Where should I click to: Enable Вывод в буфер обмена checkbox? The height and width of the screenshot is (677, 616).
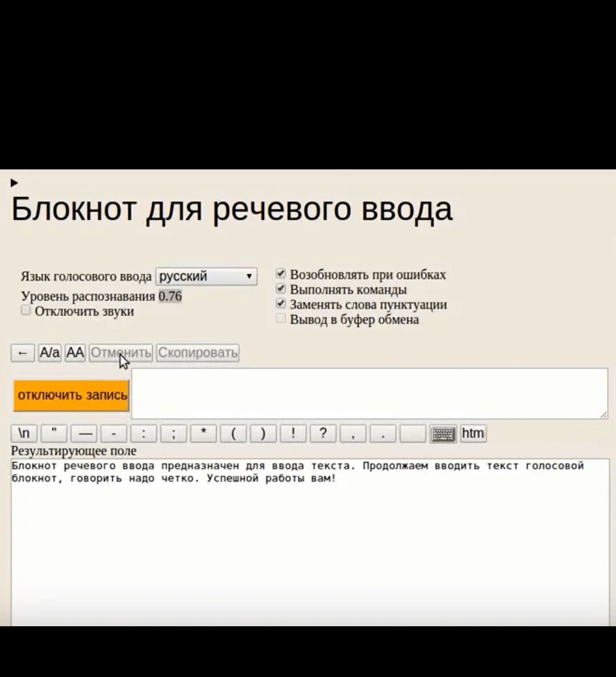pyautogui.click(x=281, y=318)
